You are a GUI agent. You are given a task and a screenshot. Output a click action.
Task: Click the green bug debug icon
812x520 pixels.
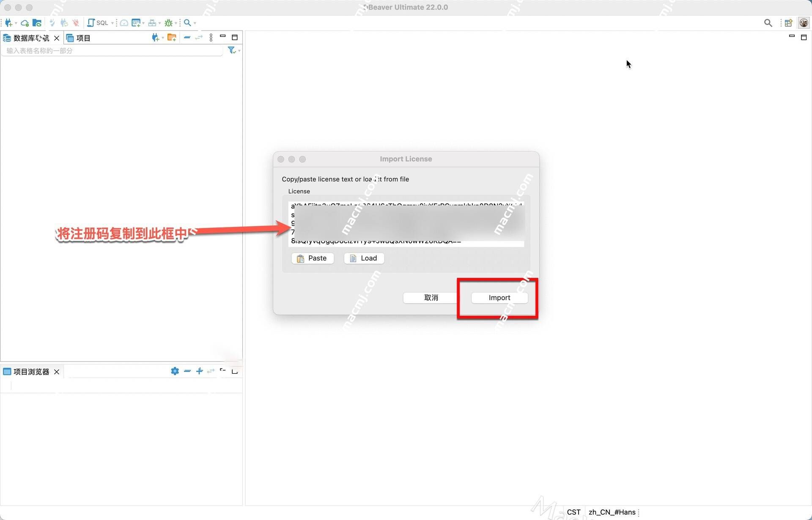point(169,23)
